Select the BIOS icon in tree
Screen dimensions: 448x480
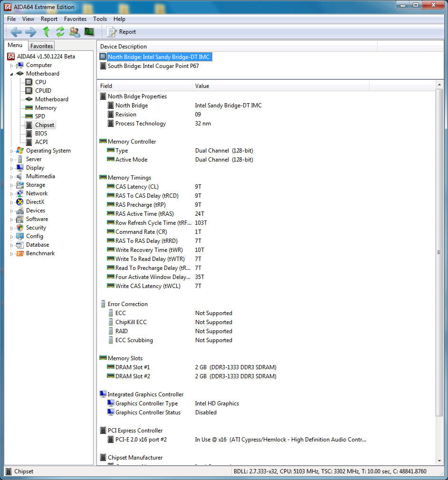click(x=29, y=134)
